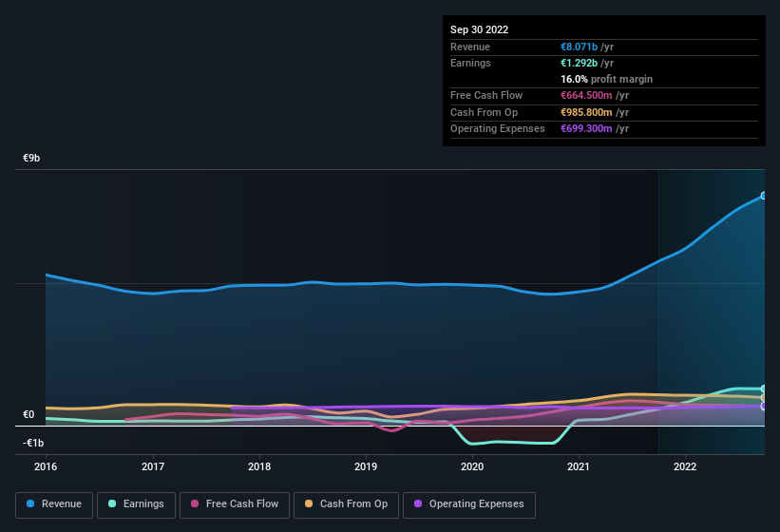Click the purple Operating Expenses legend dot

click(x=418, y=503)
